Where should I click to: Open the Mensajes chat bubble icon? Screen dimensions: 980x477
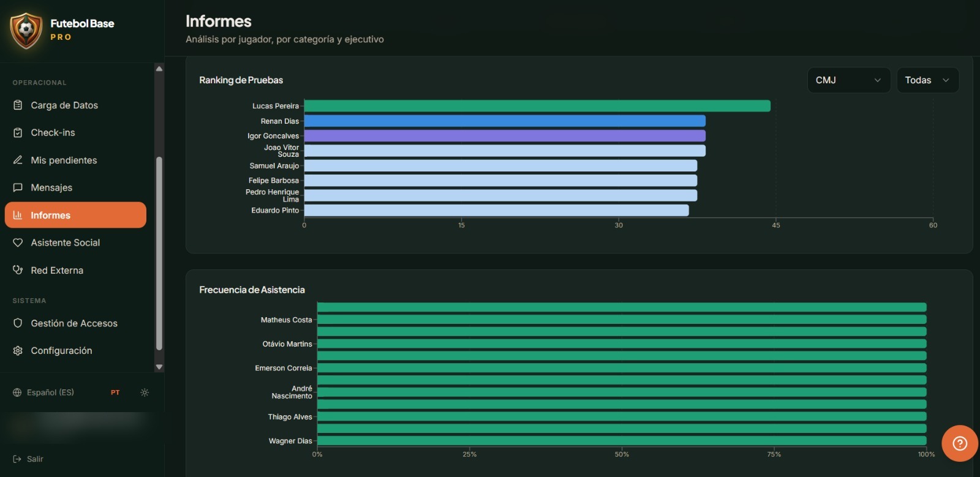[18, 187]
